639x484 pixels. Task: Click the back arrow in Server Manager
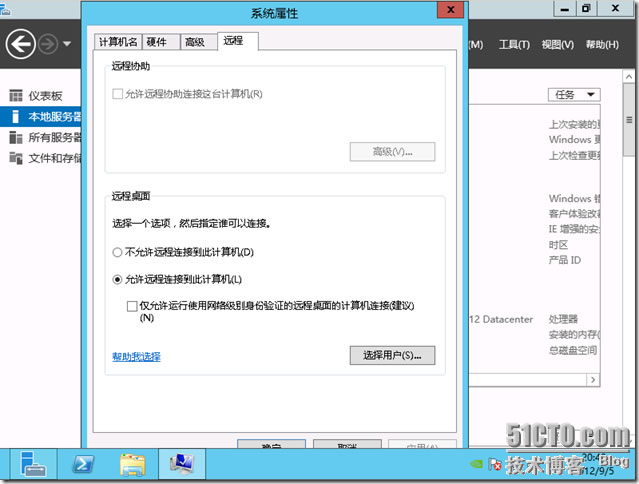[21, 44]
